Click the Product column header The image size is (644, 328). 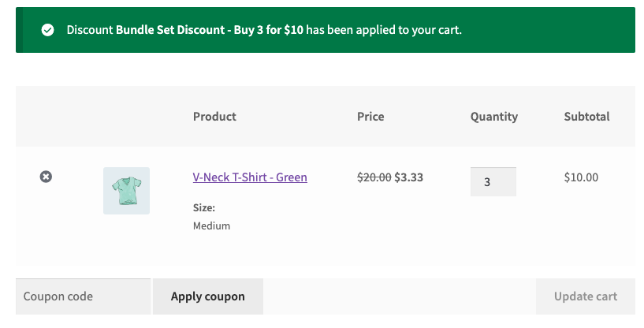214,117
